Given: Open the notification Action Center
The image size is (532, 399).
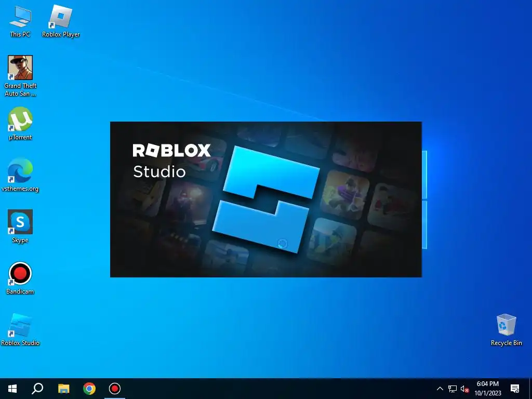Looking at the screenshot, I should coord(515,389).
